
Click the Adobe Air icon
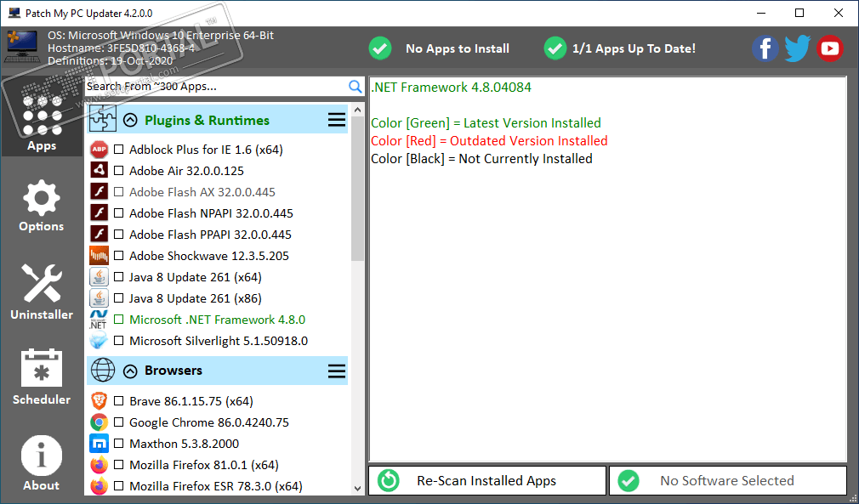[x=100, y=170]
